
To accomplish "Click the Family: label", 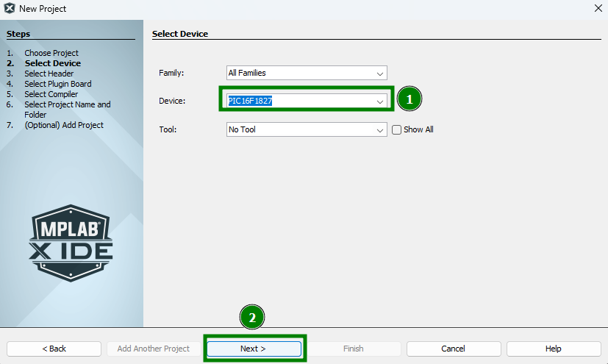I will pos(171,73).
